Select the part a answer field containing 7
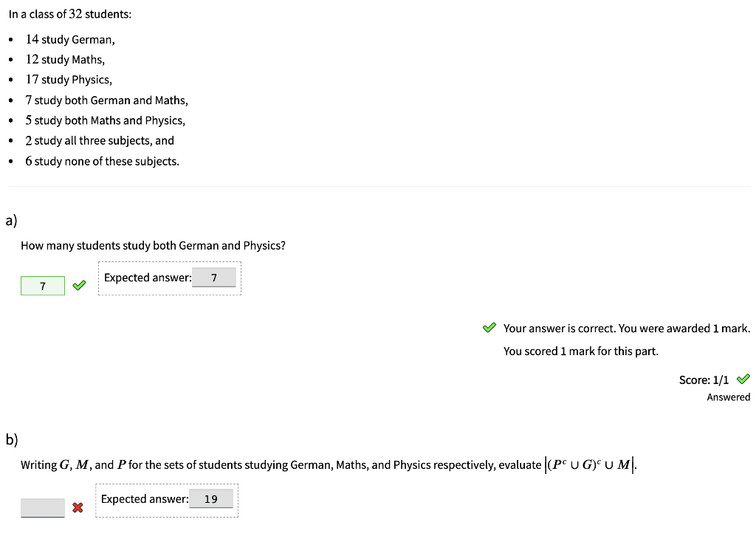The width and height of the screenshot is (756, 539). [x=42, y=286]
